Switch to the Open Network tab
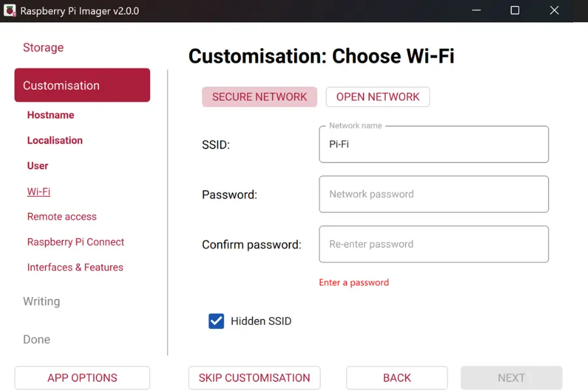Viewport: 588px width, 392px height. [x=377, y=96]
